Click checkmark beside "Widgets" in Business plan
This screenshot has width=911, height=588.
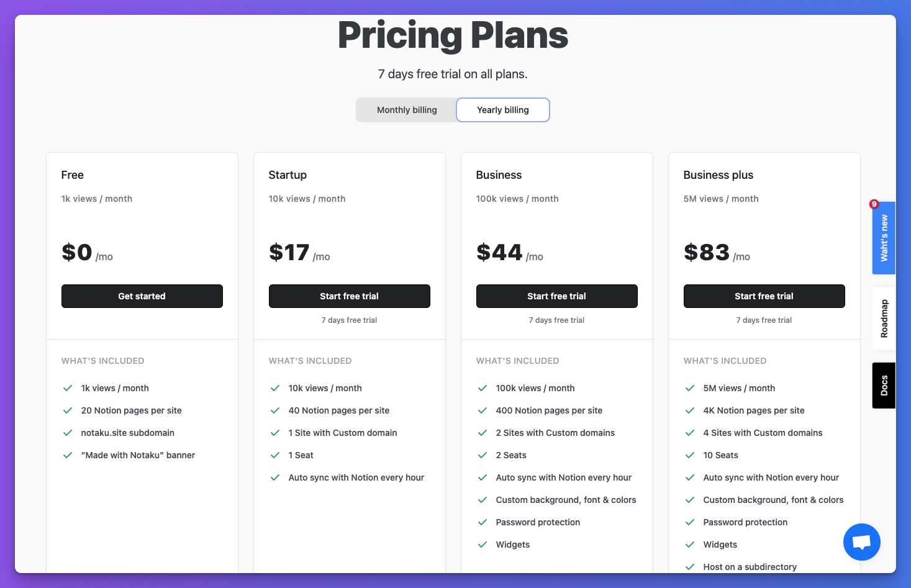483,545
